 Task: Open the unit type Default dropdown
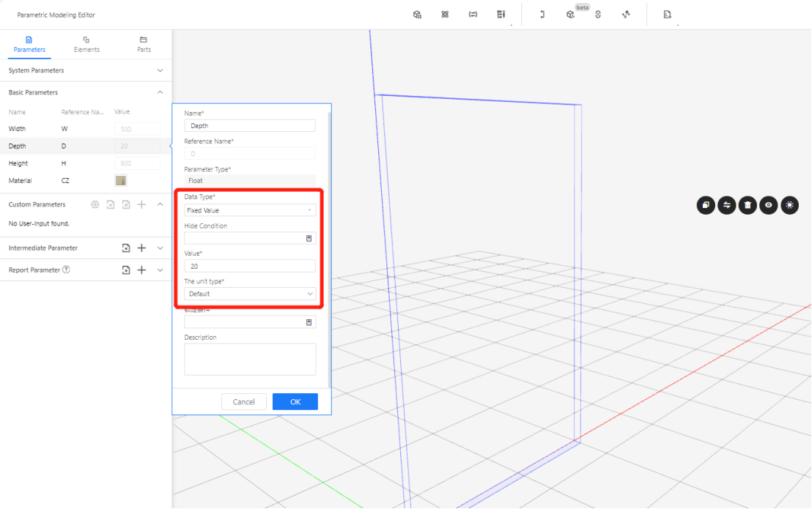click(x=250, y=294)
